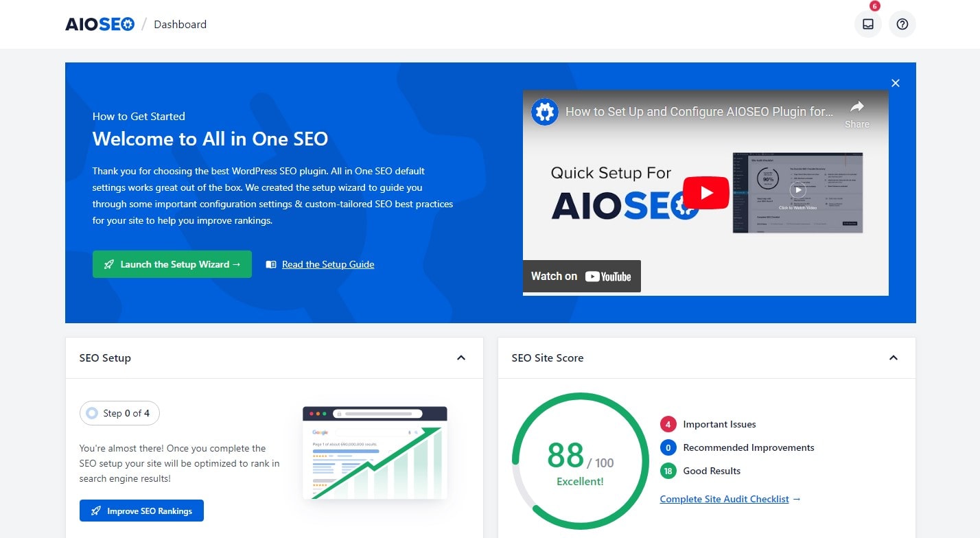
Task: Collapse the SEO Setup panel
Action: pyautogui.click(x=461, y=358)
